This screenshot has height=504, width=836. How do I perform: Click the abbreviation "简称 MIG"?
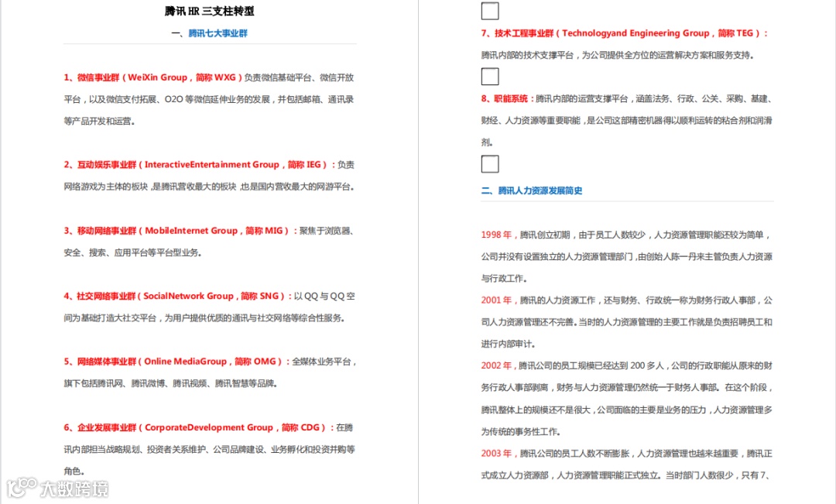[x=264, y=231]
